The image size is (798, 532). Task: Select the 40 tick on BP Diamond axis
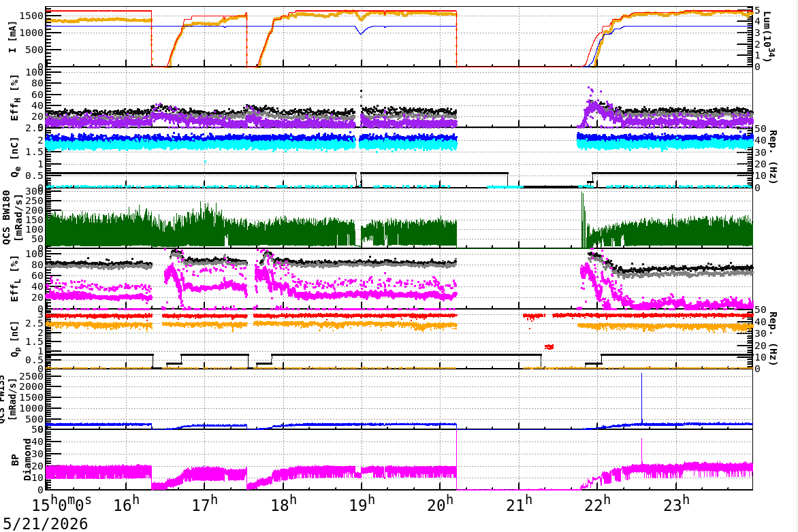coord(37,442)
